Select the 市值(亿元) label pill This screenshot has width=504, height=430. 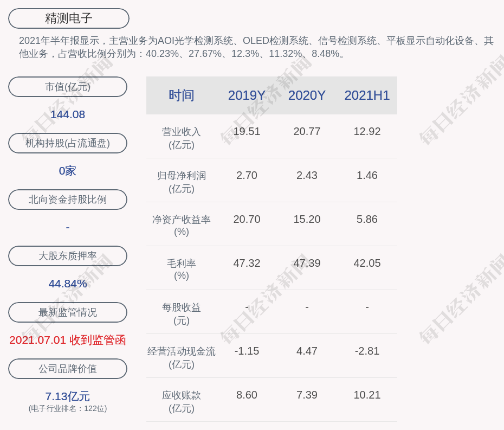68,87
